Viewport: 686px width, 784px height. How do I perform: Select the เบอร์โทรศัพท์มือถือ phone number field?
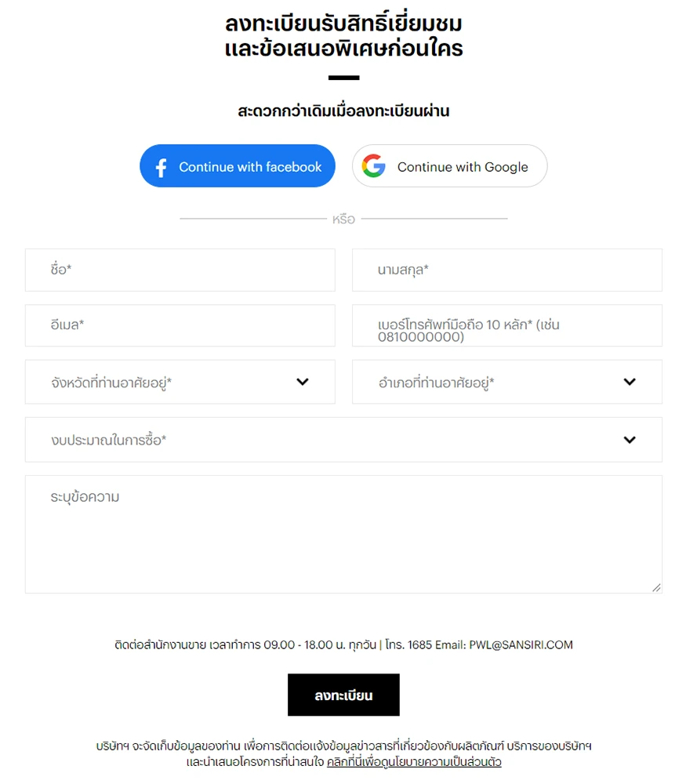click(x=506, y=325)
